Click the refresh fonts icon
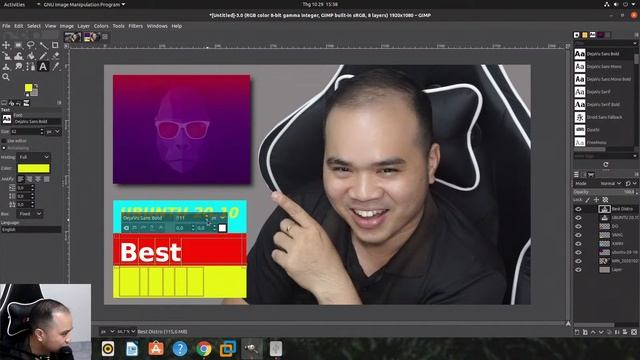Screen dimensions: 640x360 pos(606,164)
